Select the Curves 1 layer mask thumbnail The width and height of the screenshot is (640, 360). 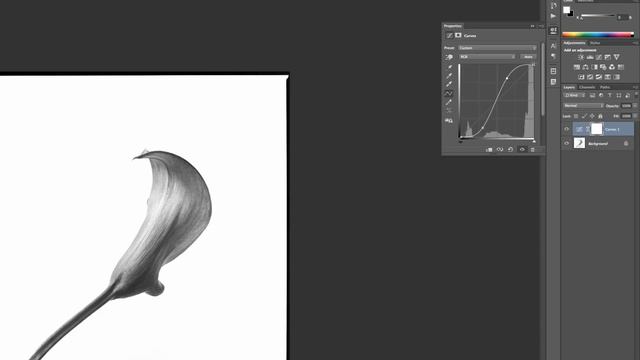596,129
